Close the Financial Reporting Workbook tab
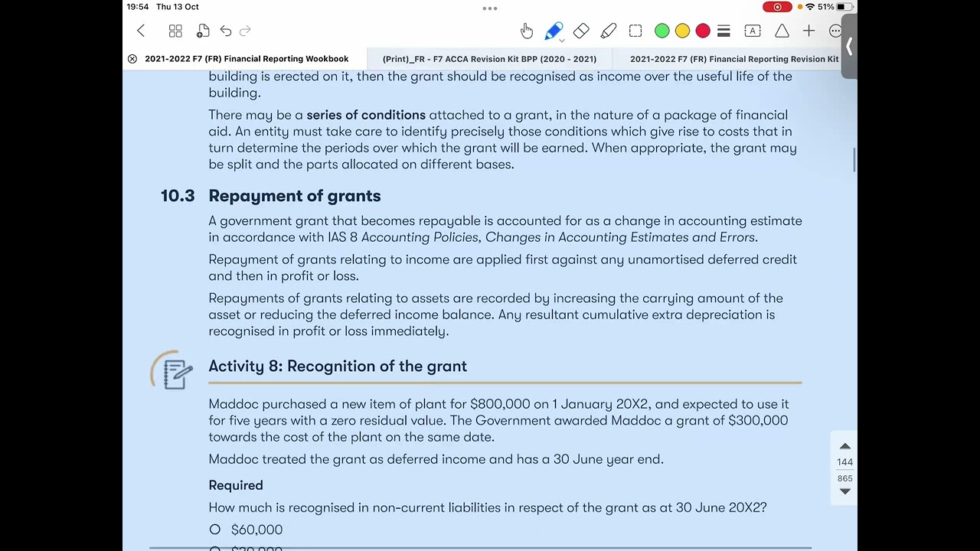The image size is (980, 551). pos(132,59)
